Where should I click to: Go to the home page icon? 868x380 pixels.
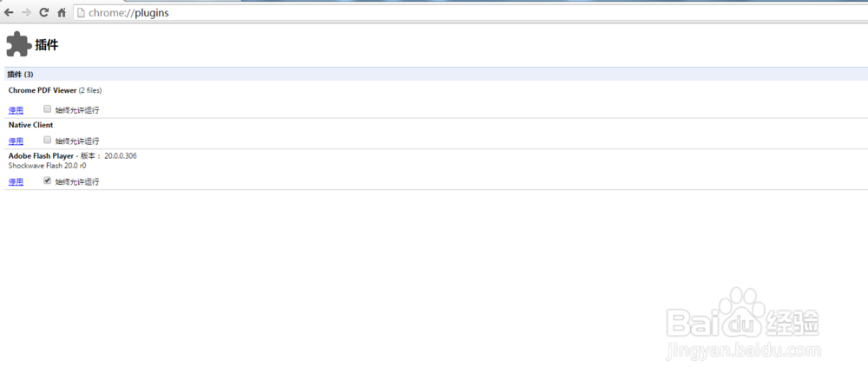[62, 13]
